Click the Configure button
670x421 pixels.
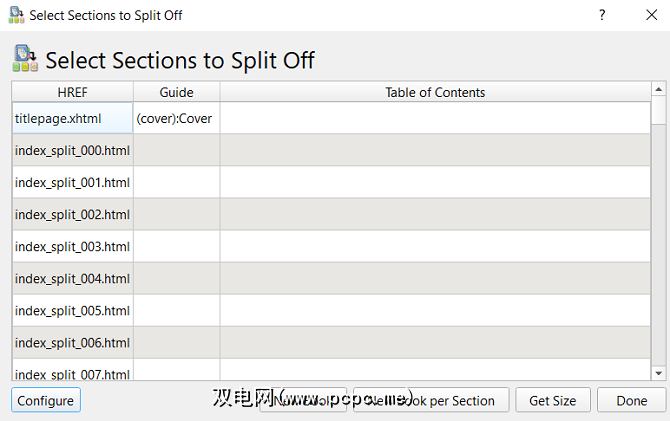pos(45,400)
